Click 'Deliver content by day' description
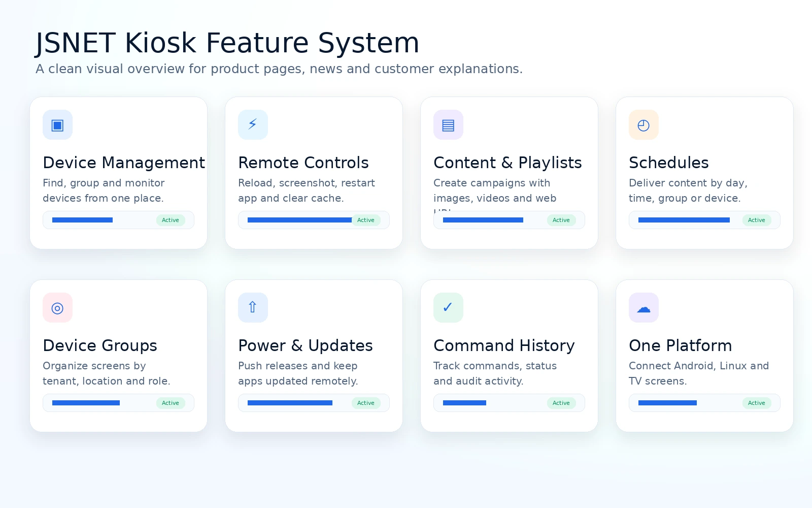The image size is (812, 508). [x=688, y=190]
